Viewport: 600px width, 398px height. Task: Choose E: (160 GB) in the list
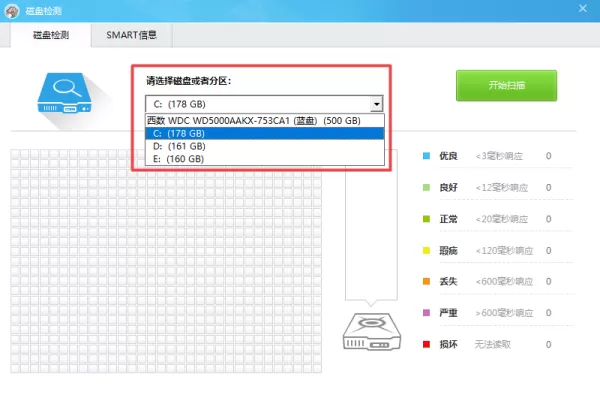[264, 158]
